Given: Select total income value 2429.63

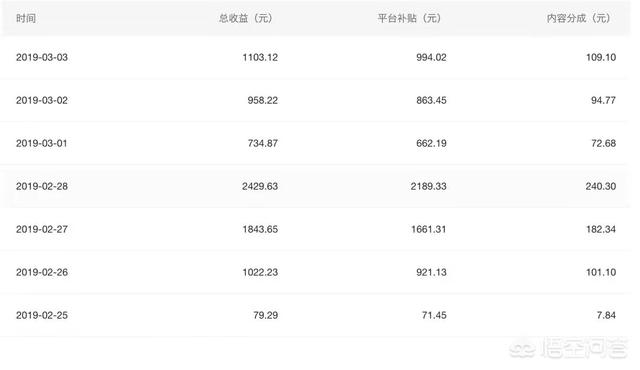Looking at the screenshot, I should pos(260,186).
